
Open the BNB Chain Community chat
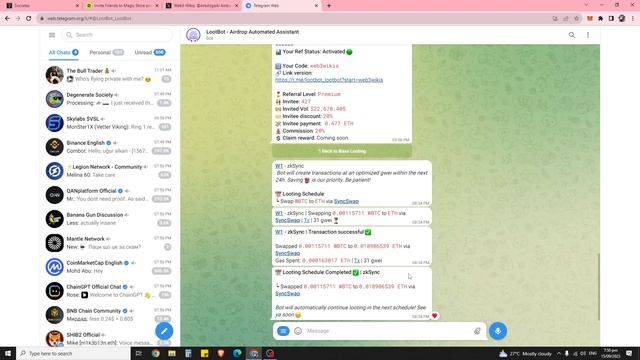click(109, 315)
